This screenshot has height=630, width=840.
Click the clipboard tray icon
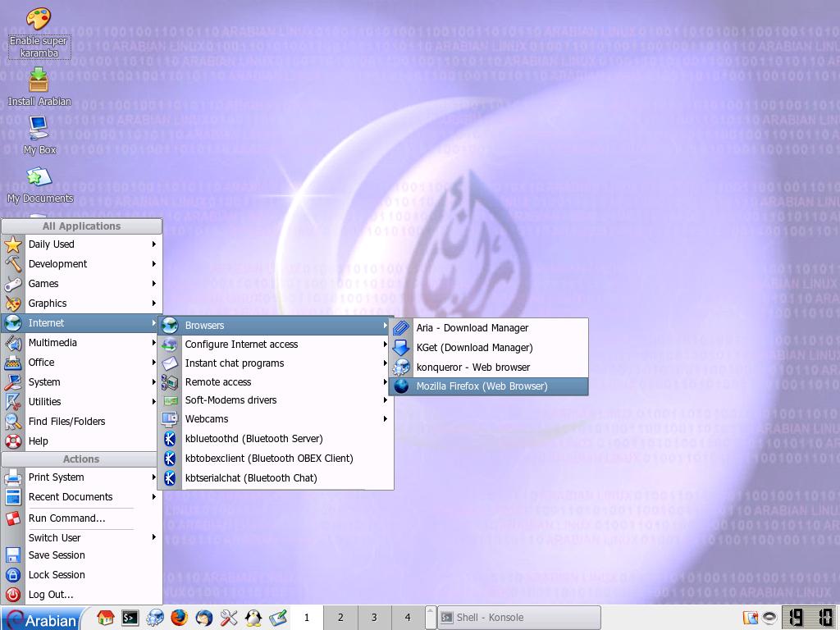click(750, 619)
